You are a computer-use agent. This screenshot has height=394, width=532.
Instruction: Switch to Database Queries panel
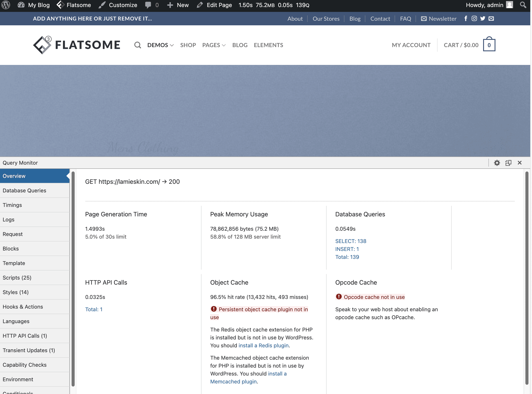point(24,191)
